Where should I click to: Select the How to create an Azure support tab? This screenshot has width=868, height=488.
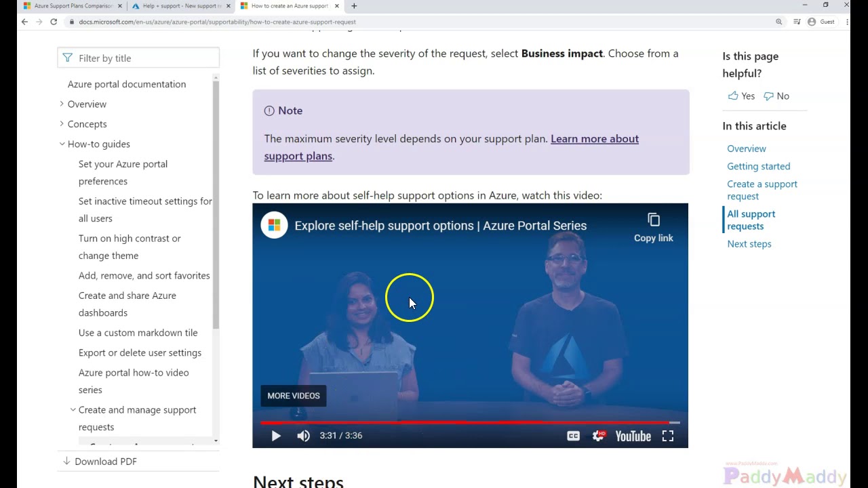[288, 6]
